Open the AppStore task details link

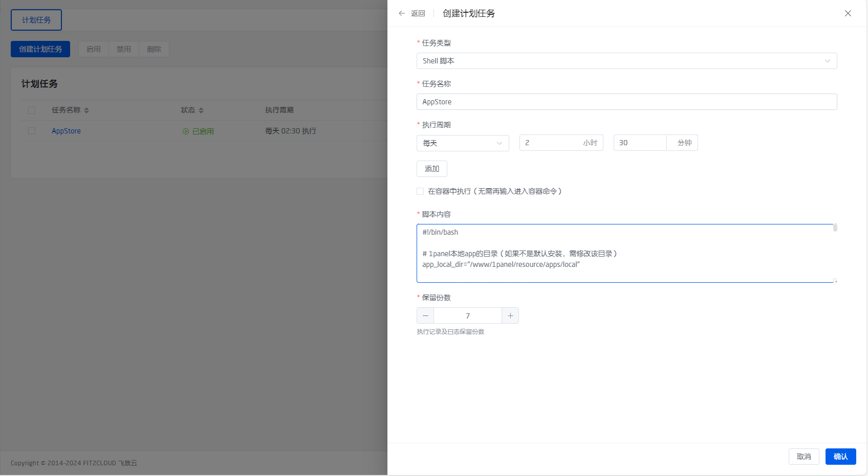(x=66, y=131)
